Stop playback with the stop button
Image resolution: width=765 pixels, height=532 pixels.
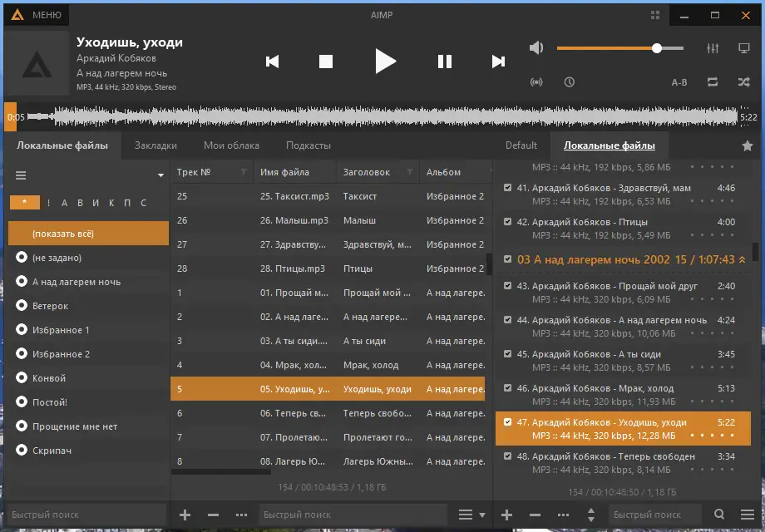(325, 62)
